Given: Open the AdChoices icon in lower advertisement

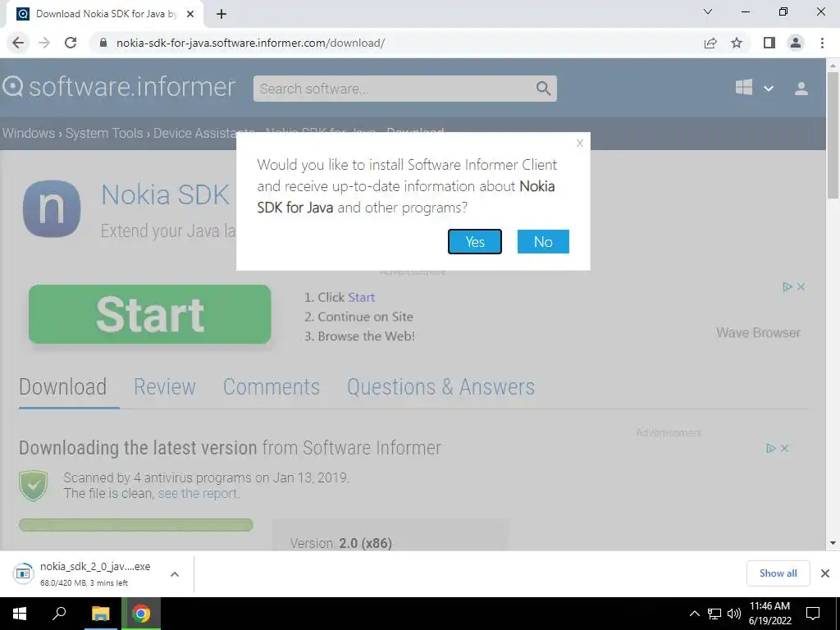Looking at the screenshot, I should [x=771, y=448].
